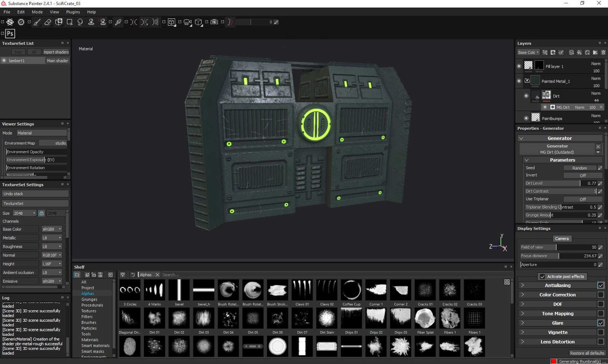Toggle visibility of the Paintbumps layer
The height and width of the screenshot is (364, 608).
[526, 118]
